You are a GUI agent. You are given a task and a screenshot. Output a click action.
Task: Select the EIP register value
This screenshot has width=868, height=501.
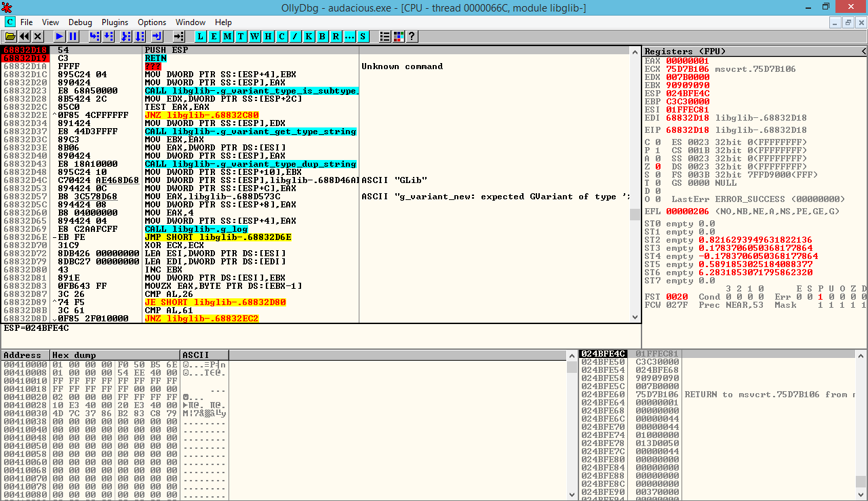click(688, 130)
